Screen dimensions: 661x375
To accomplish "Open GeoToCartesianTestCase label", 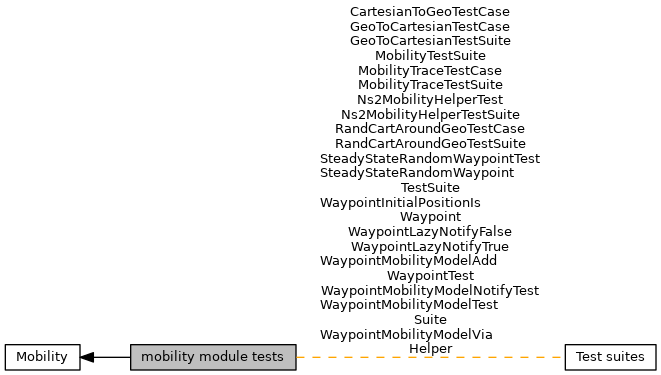I will point(430,27).
